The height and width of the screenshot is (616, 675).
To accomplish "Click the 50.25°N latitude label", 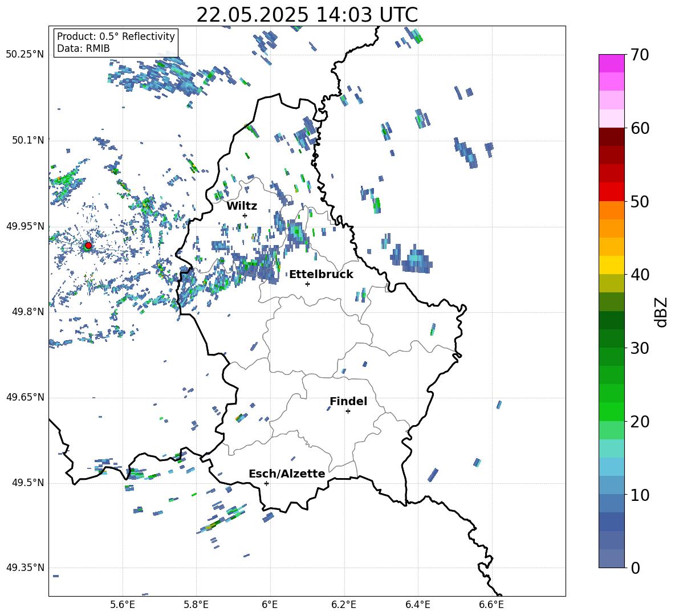I will pyautogui.click(x=25, y=55).
